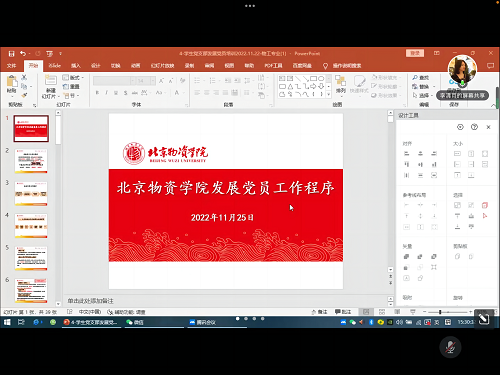
Task: Open the File menu tab
Action: coord(12,66)
